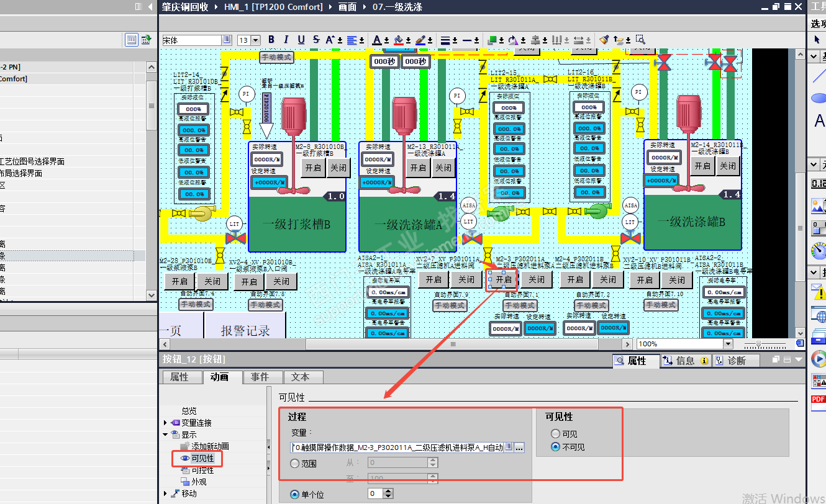Toggle bold text formatting
Viewport: 826px width, 504px height.
[x=271, y=40]
